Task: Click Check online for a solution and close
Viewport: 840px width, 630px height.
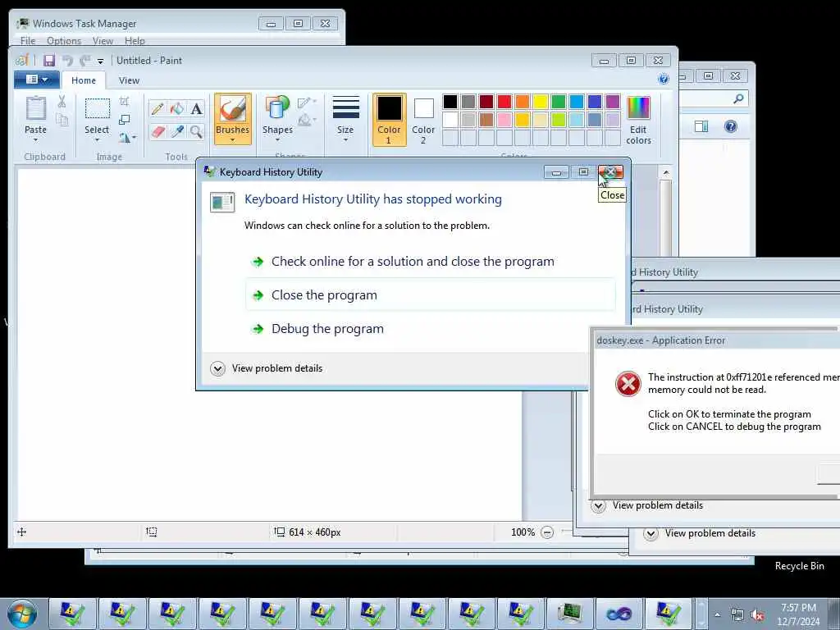Action: point(413,262)
